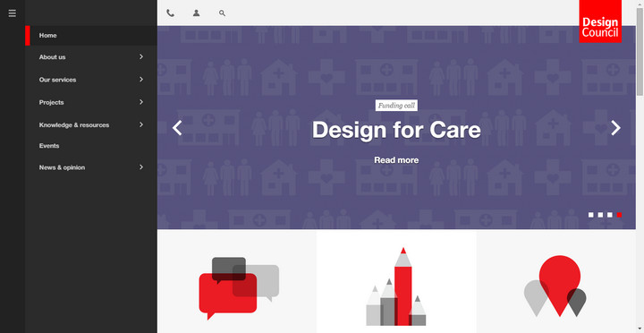Go to the previous carousel slide arrow
Viewport: 644px width, 333px height.
[177, 128]
